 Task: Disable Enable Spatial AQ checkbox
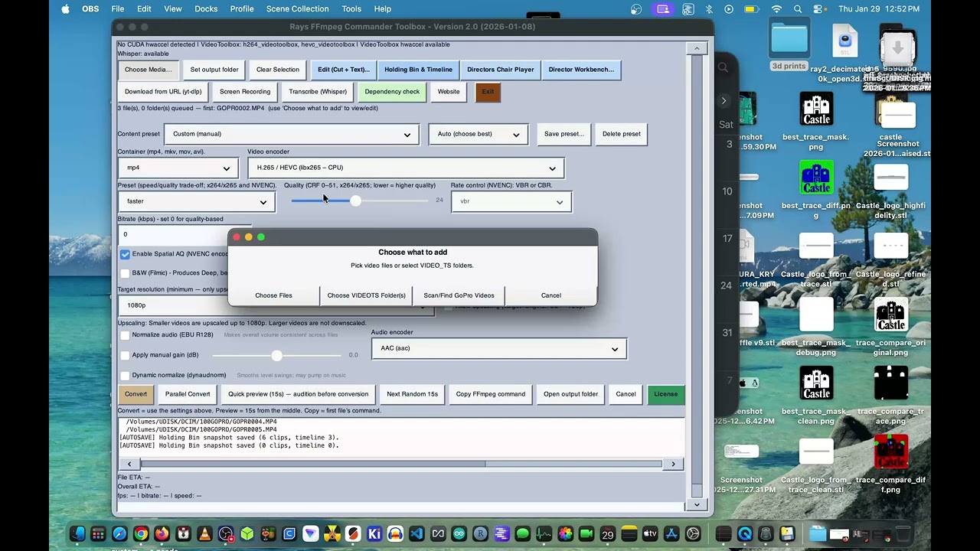click(125, 254)
